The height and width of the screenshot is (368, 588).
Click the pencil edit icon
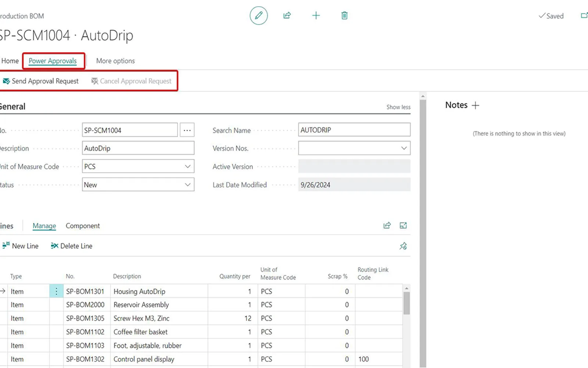click(x=259, y=15)
